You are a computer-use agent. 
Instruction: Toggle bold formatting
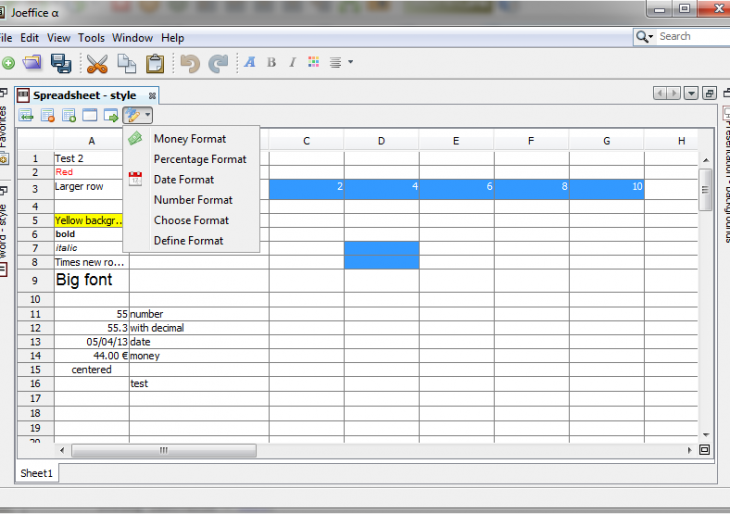(271, 62)
